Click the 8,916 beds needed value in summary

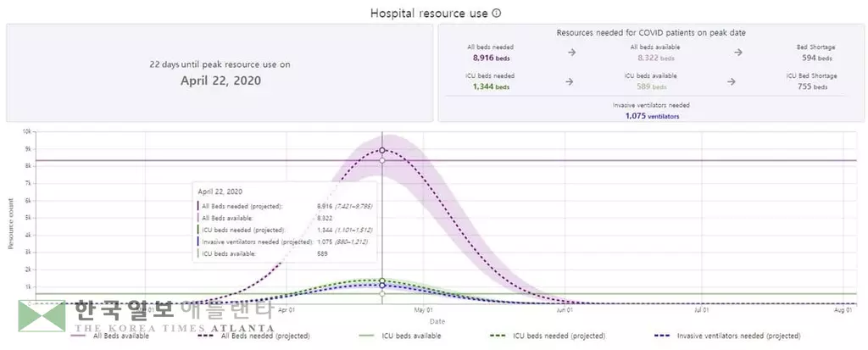tap(490, 58)
